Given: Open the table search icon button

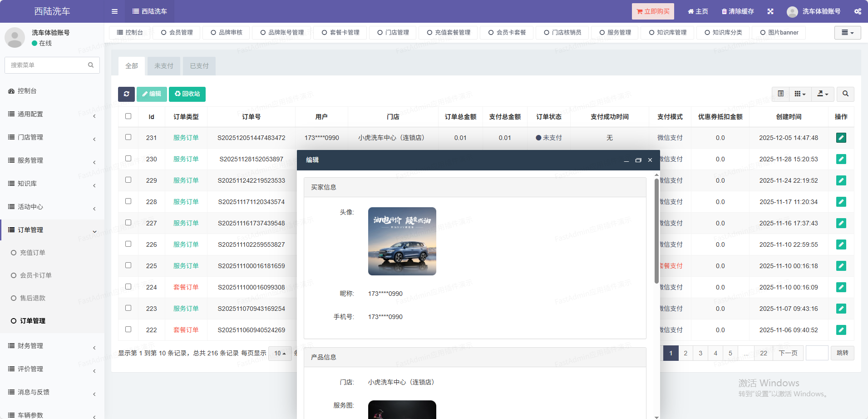Looking at the screenshot, I should click(845, 94).
